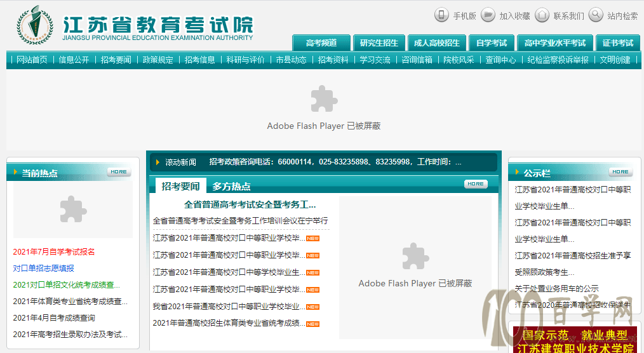Open 招考要闻 in the green navigation bar
Screen dimensions: 644x353
pos(116,60)
